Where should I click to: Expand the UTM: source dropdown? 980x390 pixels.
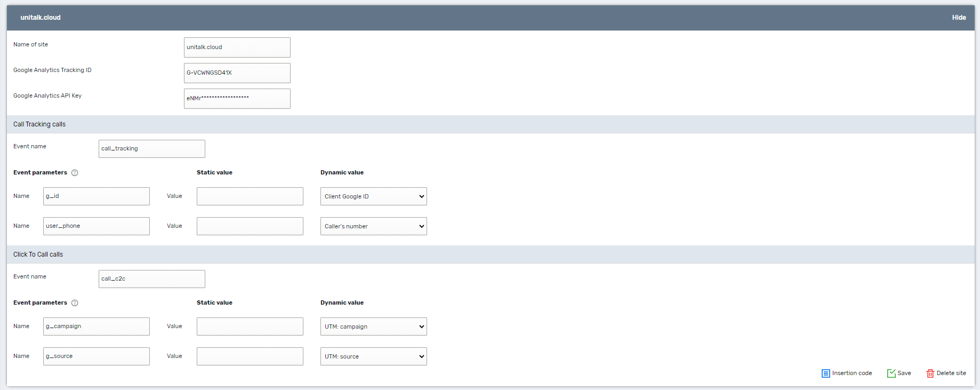[373, 356]
